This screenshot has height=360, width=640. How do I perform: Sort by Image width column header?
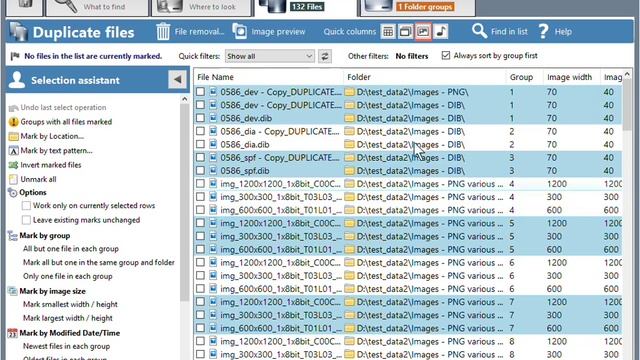point(571,77)
